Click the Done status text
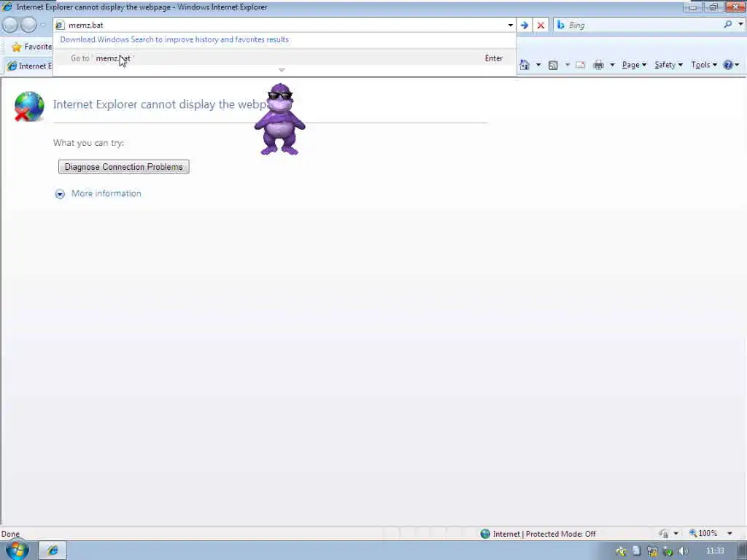 (10, 534)
